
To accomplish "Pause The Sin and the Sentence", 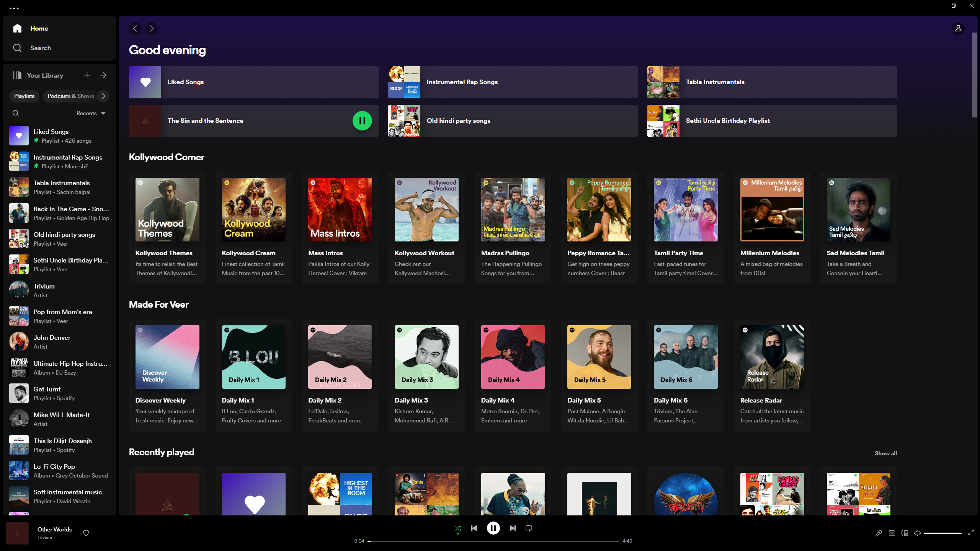I will 362,121.
